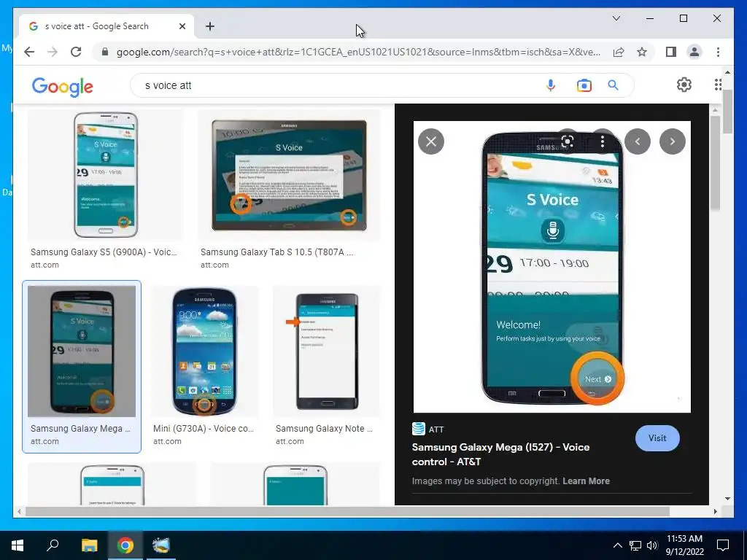Click the ATT source name in preview
Viewport: 747px width, 560px height.
436,429
